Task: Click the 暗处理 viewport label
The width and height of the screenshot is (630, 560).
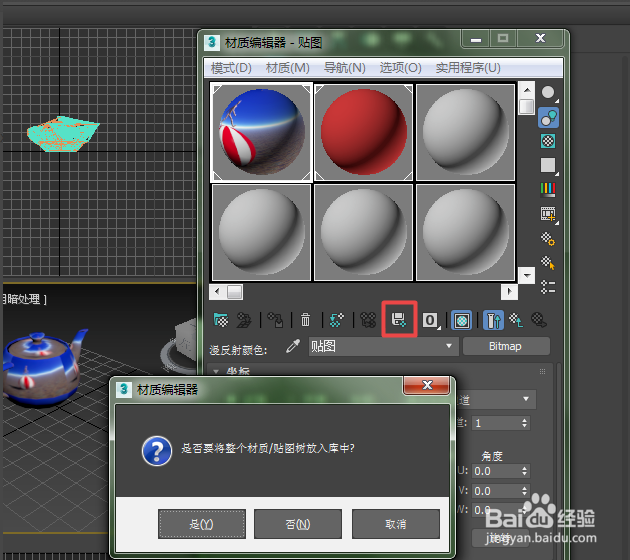Action: point(23,299)
